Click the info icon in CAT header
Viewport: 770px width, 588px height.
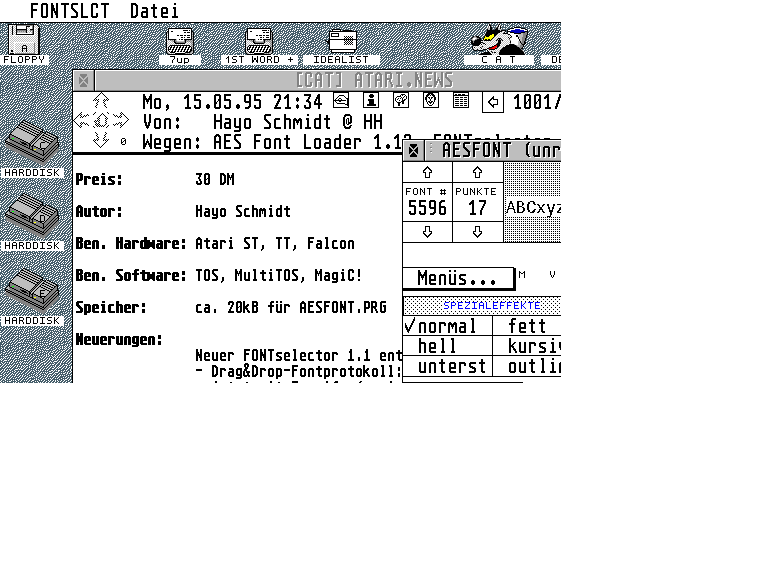tap(371, 101)
